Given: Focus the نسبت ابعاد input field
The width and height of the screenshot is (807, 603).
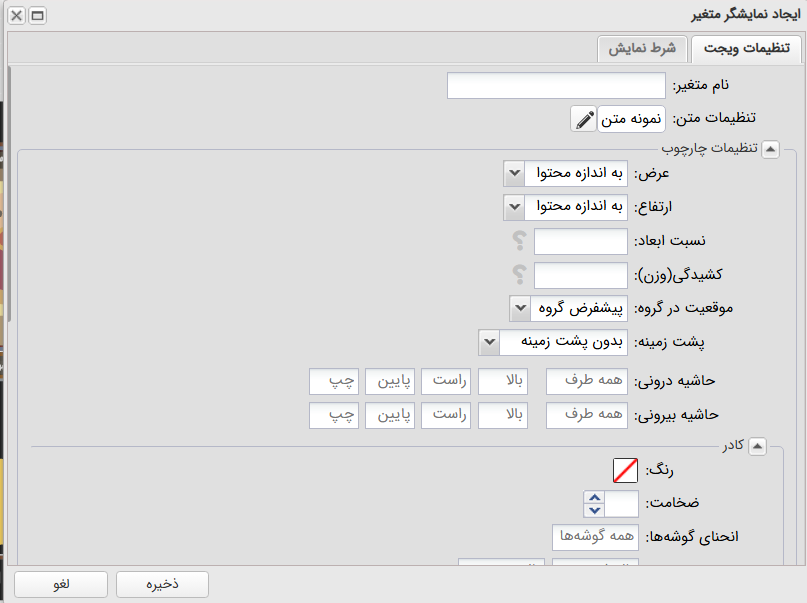Looking at the screenshot, I should (x=581, y=241).
